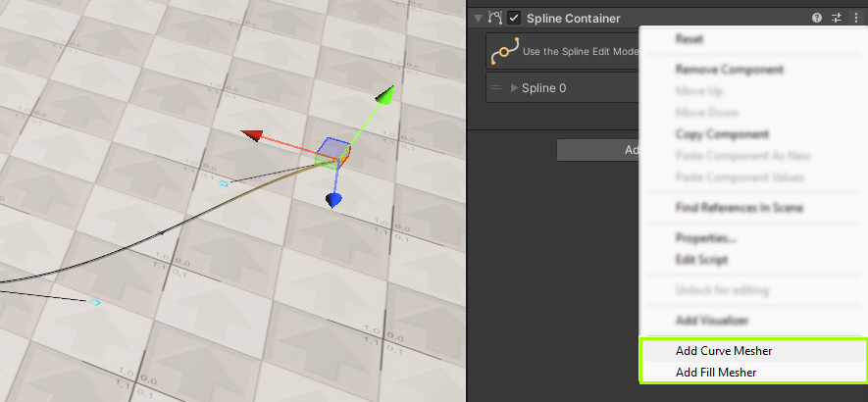Disable the Spline Container component checkbox
This screenshot has height=402, width=868.
click(x=514, y=18)
